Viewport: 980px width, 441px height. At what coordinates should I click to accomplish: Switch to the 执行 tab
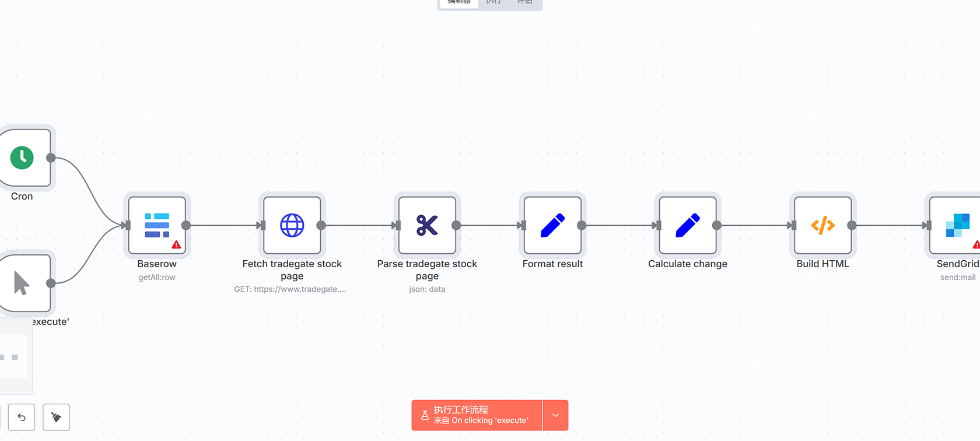[493, 2]
